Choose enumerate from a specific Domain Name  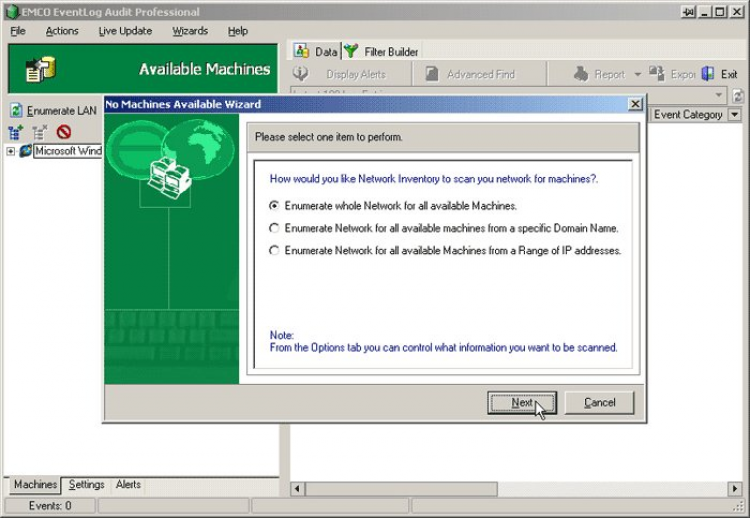pos(274,228)
